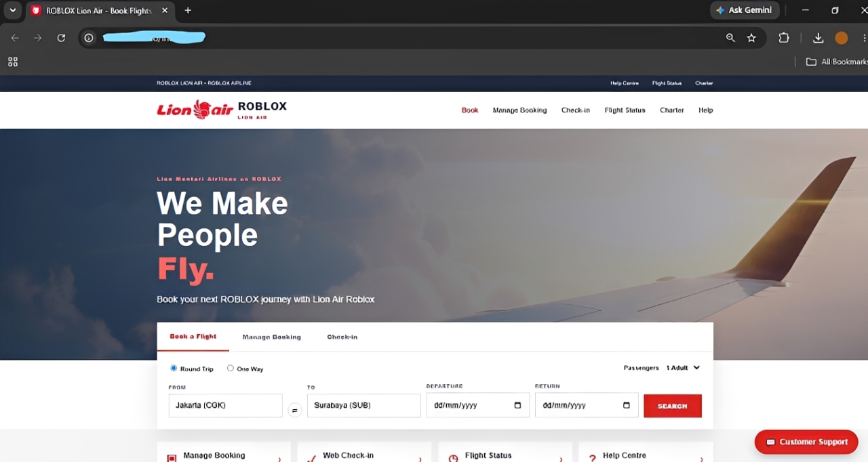
Task: Click Help Centre link in top bar
Action: tap(625, 83)
